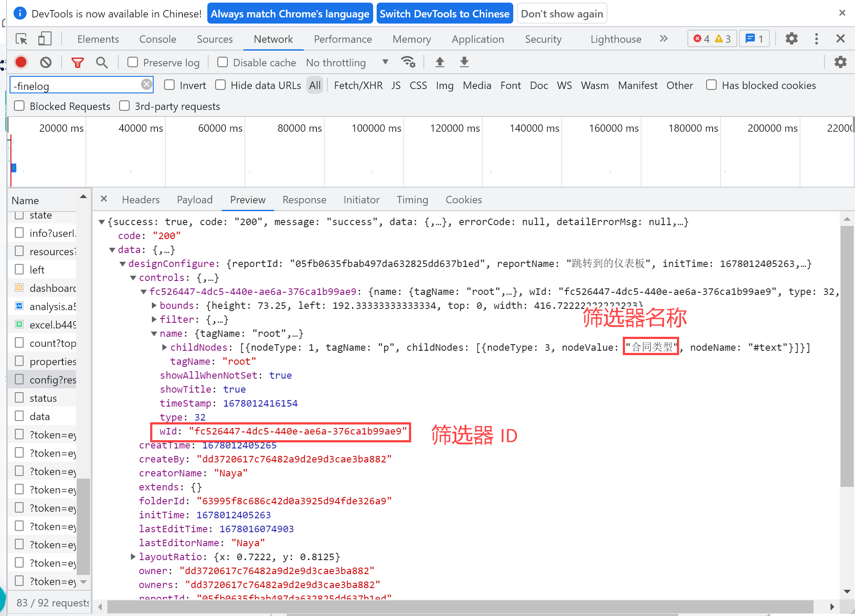Image resolution: width=855 pixels, height=616 pixels.
Task: Toggle the device toolbar icon
Action: (x=45, y=39)
